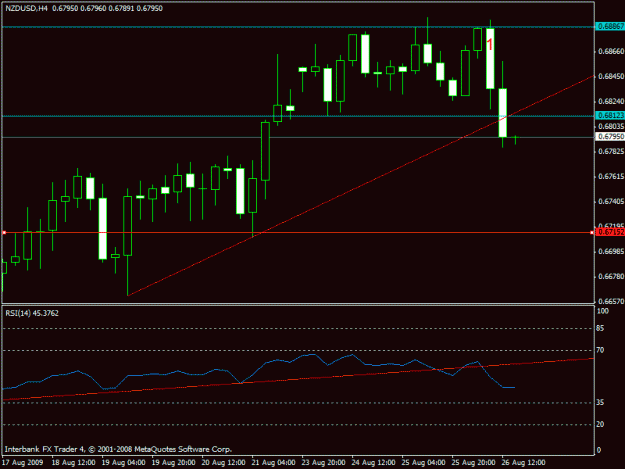This screenshot has height=469, width=625.
Task: Click the 0.68450 price scale value
Action: coord(611,77)
